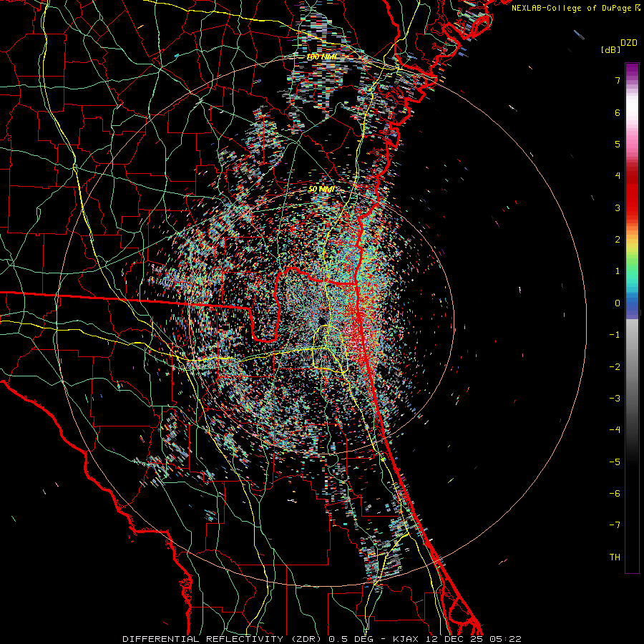Click the -4 dB scale label
This screenshot has width=644, height=644.
click(x=615, y=430)
